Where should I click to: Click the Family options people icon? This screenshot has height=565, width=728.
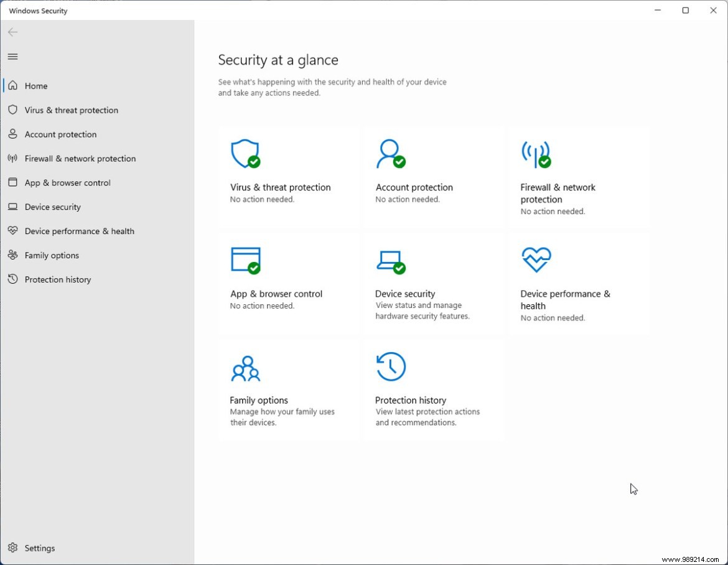point(245,367)
